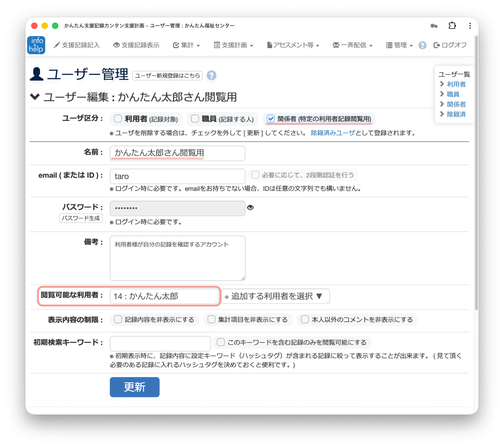Image resolution: width=504 pixels, height=448 pixels.
Task: Click the blue 更新 button
Action: (x=135, y=387)
